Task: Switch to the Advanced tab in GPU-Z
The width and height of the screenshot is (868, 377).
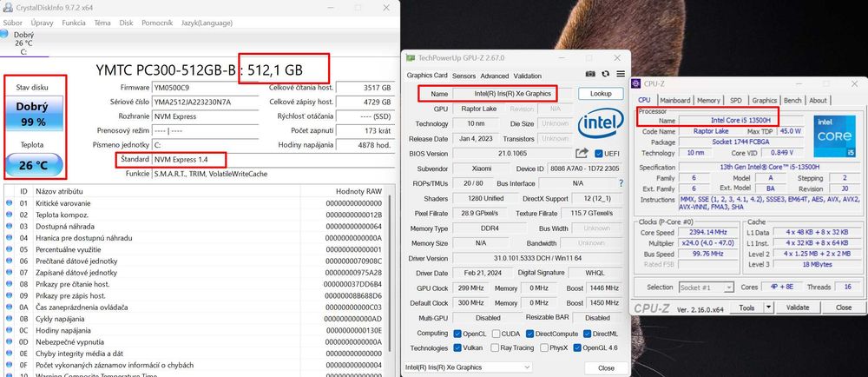Action: 495,76
